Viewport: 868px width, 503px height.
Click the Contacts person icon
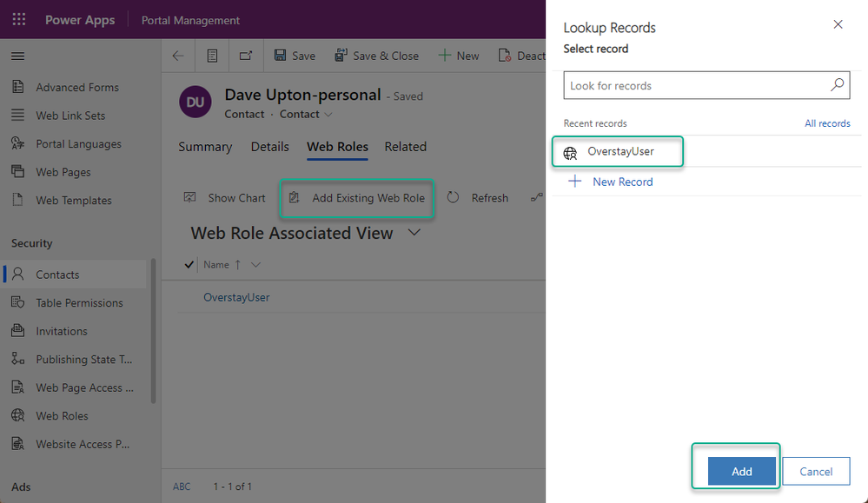tap(17, 274)
